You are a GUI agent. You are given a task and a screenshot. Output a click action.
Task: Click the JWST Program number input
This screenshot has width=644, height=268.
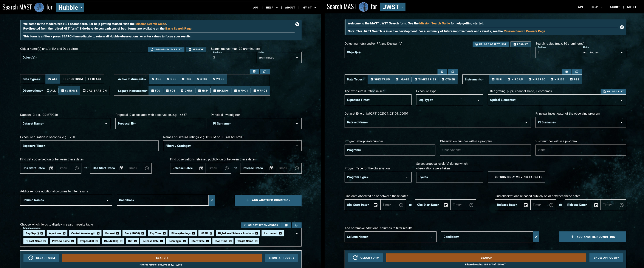(x=390, y=150)
